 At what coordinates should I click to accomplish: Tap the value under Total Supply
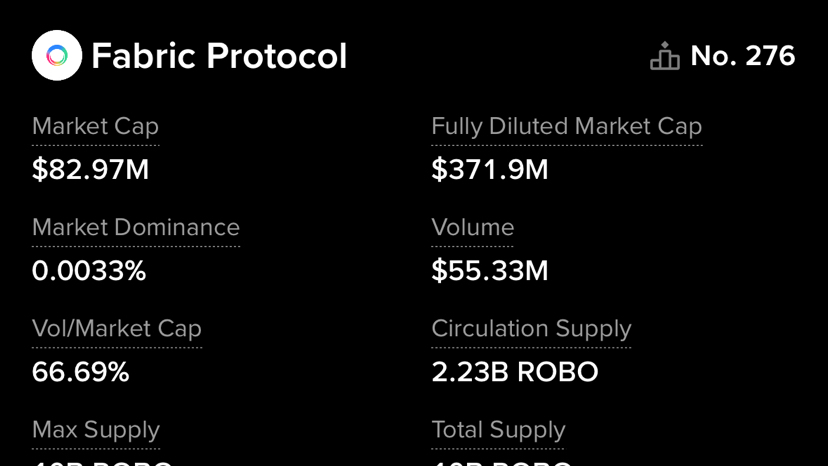coord(502,462)
